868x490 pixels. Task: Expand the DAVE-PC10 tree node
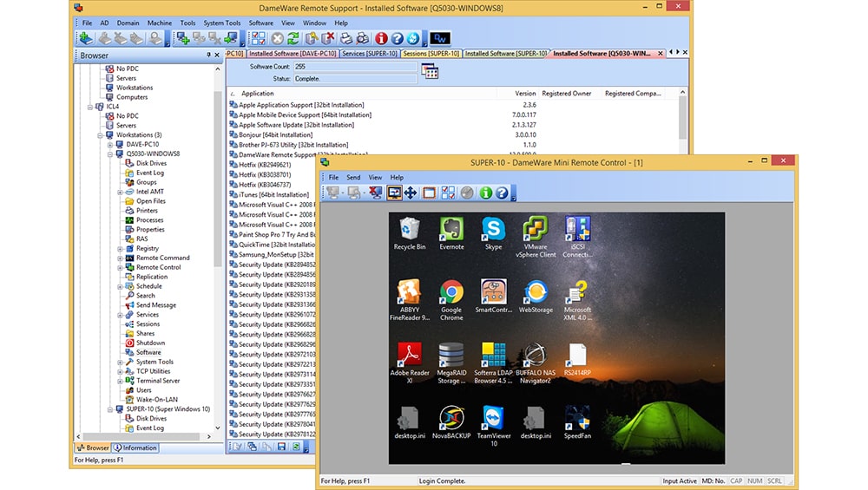(x=110, y=144)
